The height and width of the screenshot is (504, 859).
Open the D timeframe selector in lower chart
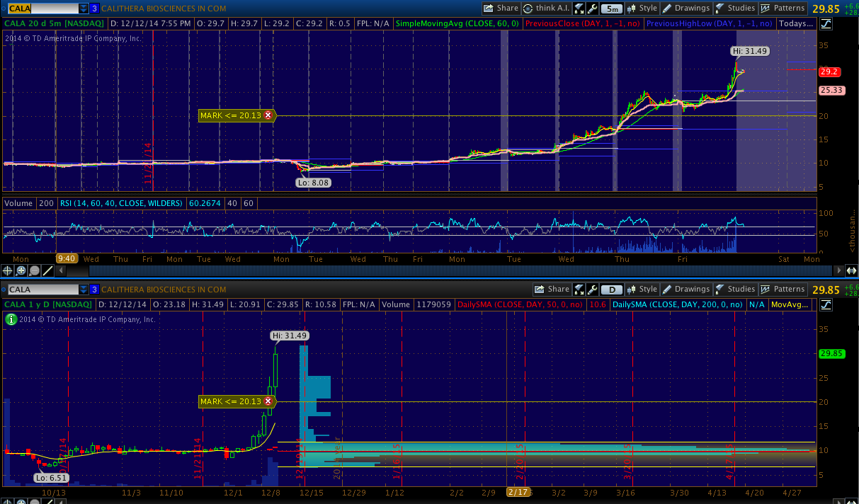point(611,290)
